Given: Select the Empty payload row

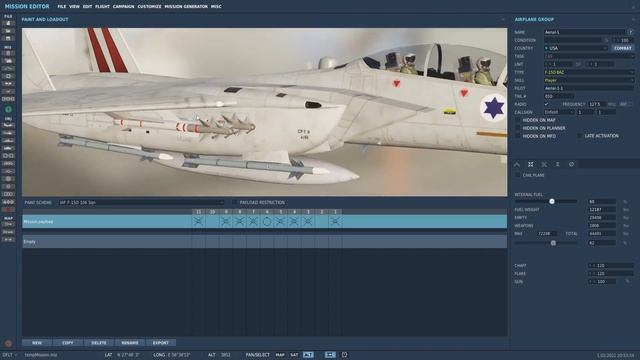Looking at the screenshot, I should point(264,242).
